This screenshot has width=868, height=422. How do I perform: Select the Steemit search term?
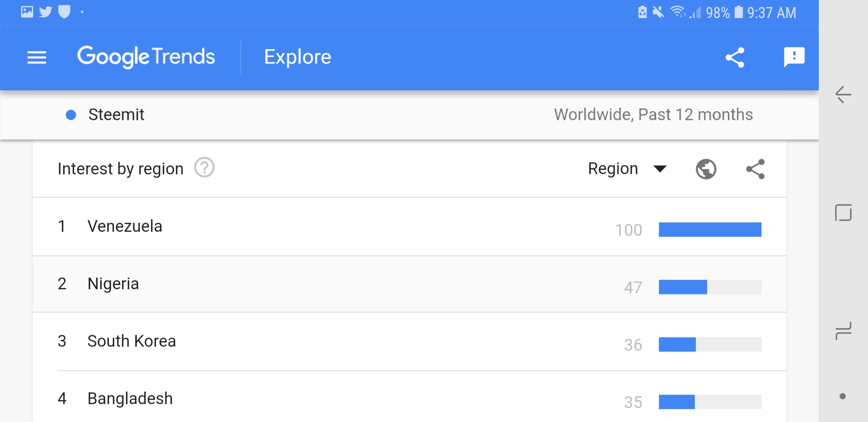116,115
